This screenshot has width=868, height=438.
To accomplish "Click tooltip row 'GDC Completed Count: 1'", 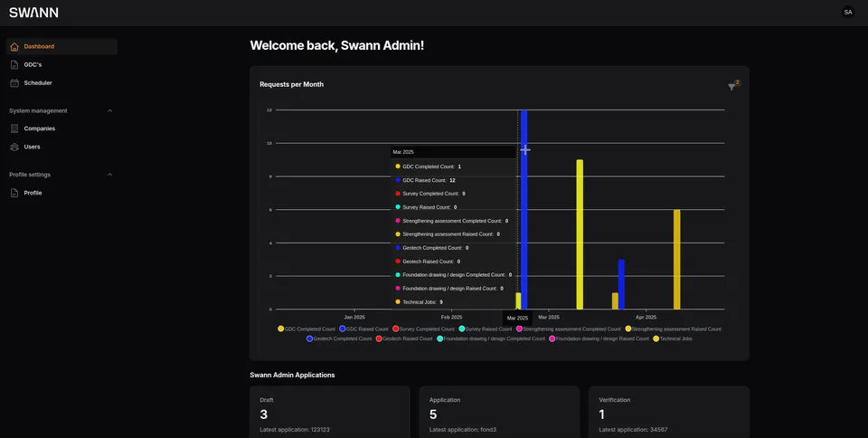I will click(428, 167).
